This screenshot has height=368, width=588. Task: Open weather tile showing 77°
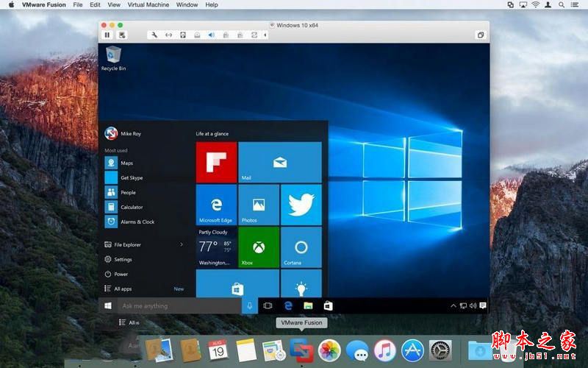pyautogui.click(x=216, y=247)
